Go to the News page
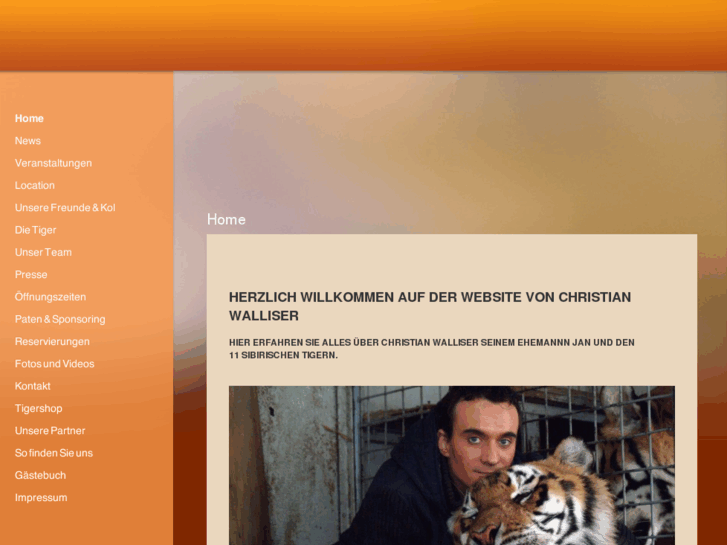 (28, 141)
